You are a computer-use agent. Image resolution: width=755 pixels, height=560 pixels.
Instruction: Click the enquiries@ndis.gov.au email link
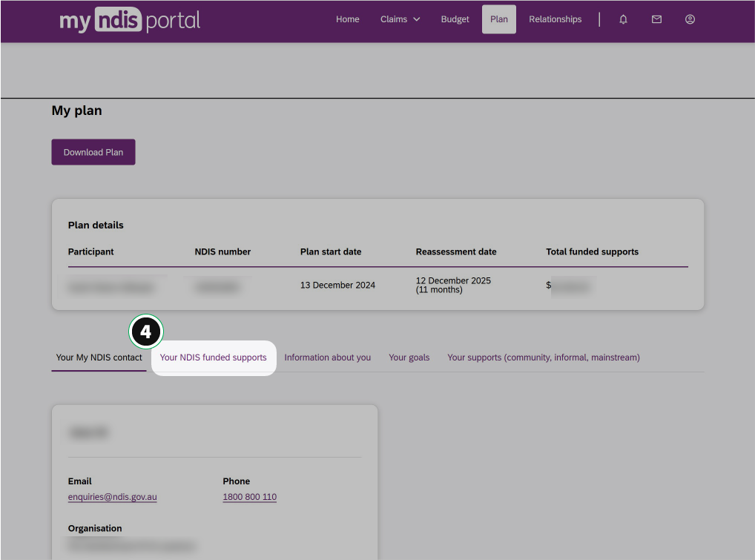pyautogui.click(x=112, y=497)
